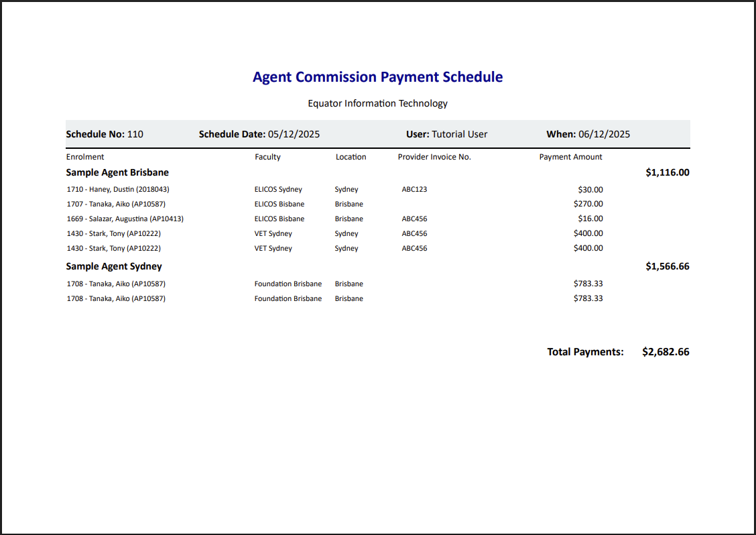Select the Schedule No 110 field
The height and width of the screenshot is (535, 756).
click(105, 134)
